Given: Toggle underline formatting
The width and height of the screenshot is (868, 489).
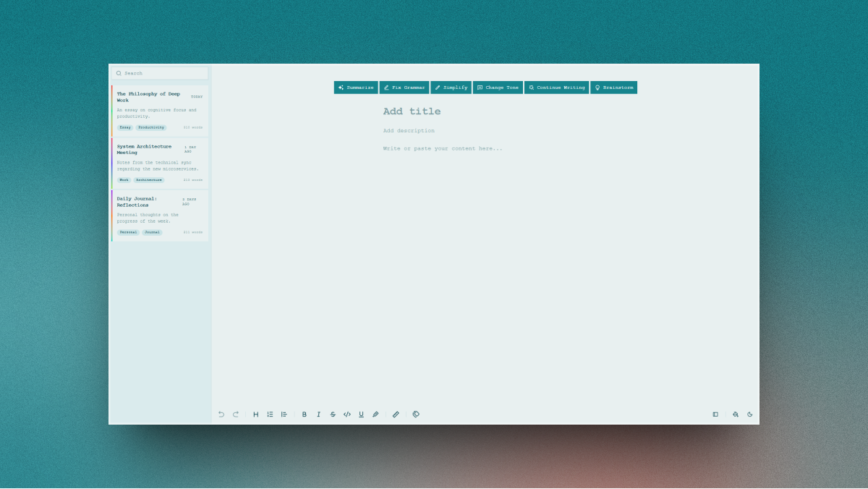Looking at the screenshot, I should (361, 414).
